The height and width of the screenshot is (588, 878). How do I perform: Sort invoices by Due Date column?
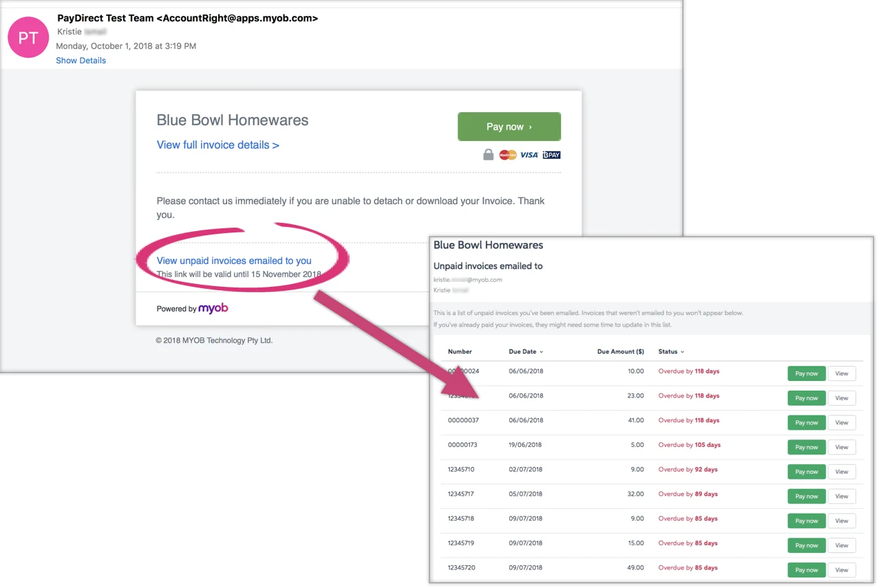(x=526, y=351)
